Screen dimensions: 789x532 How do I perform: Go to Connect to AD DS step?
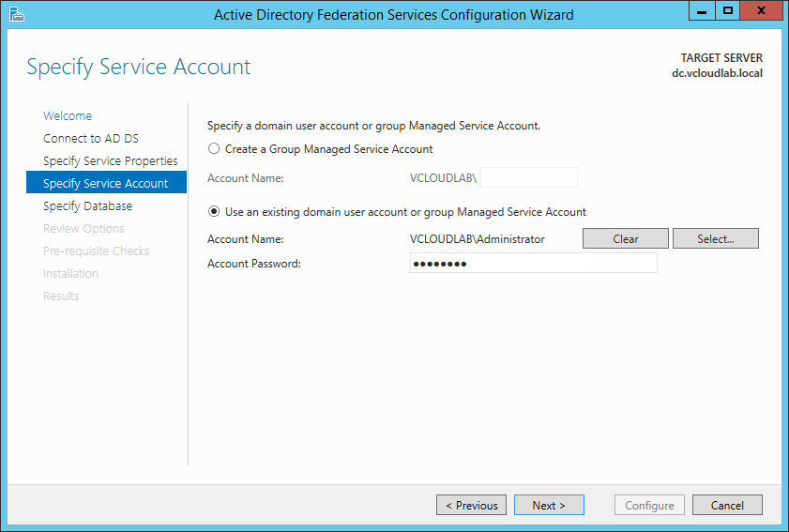[91, 139]
